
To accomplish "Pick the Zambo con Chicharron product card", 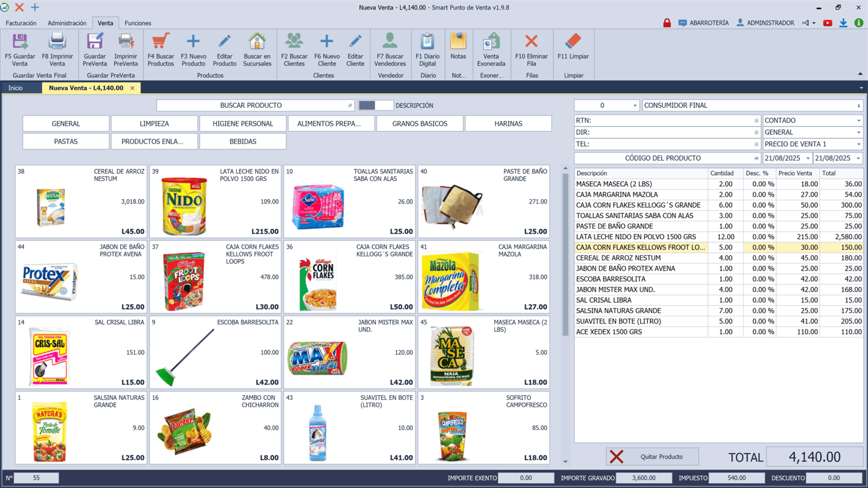I will (x=215, y=428).
